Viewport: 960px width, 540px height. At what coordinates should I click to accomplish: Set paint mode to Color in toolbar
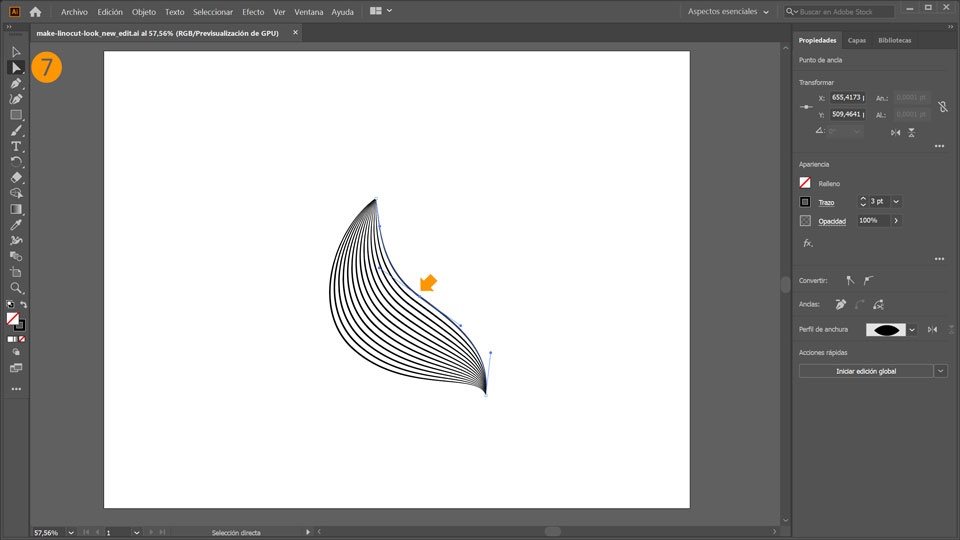[x=10, y=339]
